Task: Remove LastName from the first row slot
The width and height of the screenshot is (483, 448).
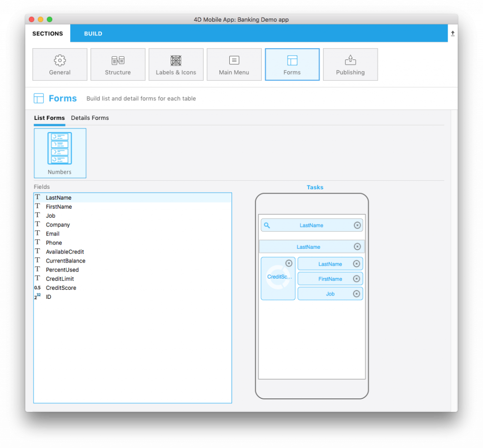Action: pyautogui.click(x=357, y=264)
